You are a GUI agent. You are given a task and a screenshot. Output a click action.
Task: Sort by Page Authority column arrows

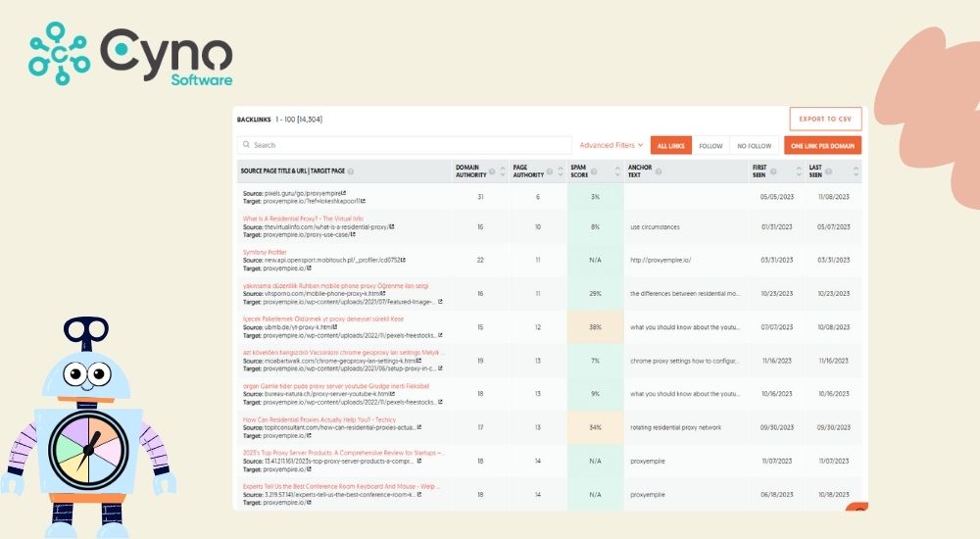pos(559,171)
